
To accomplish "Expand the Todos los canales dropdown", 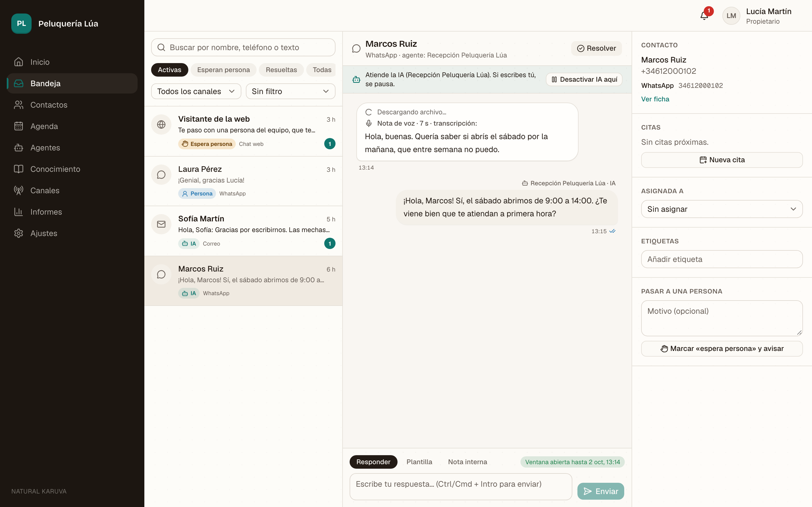I will 196,91.
